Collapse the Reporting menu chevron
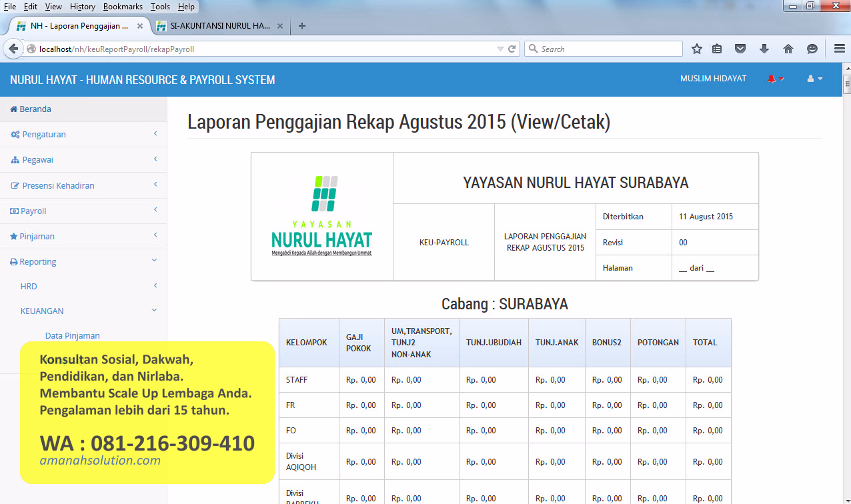The image size is (851, 504). [155, 261]
